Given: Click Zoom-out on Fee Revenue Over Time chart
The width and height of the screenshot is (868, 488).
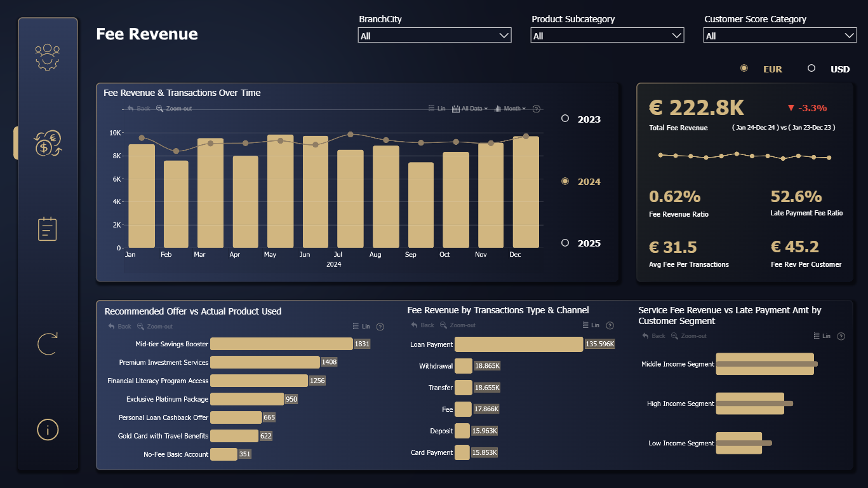Looking at the screenshot, I should (x=174, y=109).
